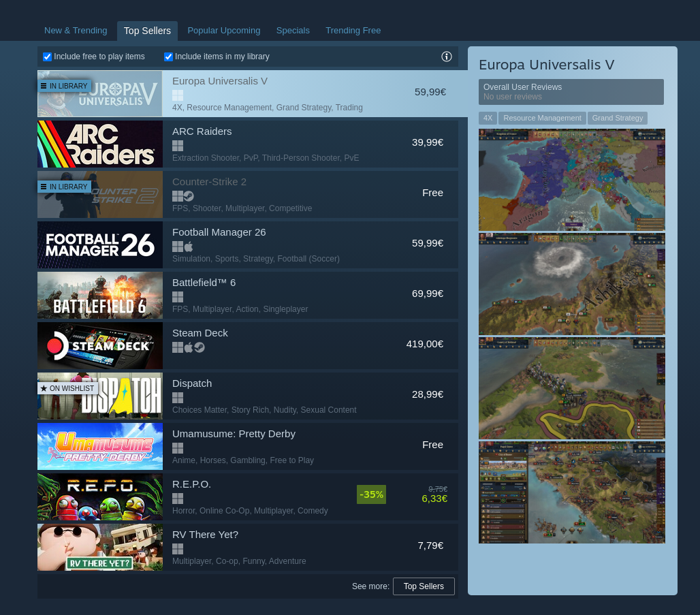Viewport: 700px width, 615px height.
Task: Click the 6,33€ discounted R.E.P.O. price
Action: (434, 499)
